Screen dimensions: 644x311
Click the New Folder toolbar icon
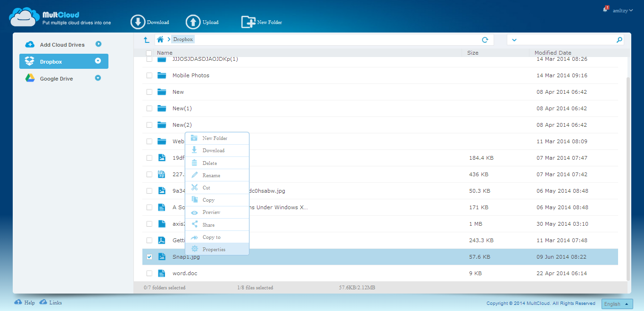(248, 22)
